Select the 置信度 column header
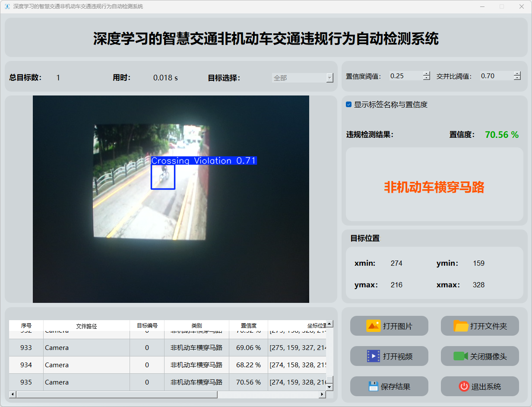 point(248,326)
